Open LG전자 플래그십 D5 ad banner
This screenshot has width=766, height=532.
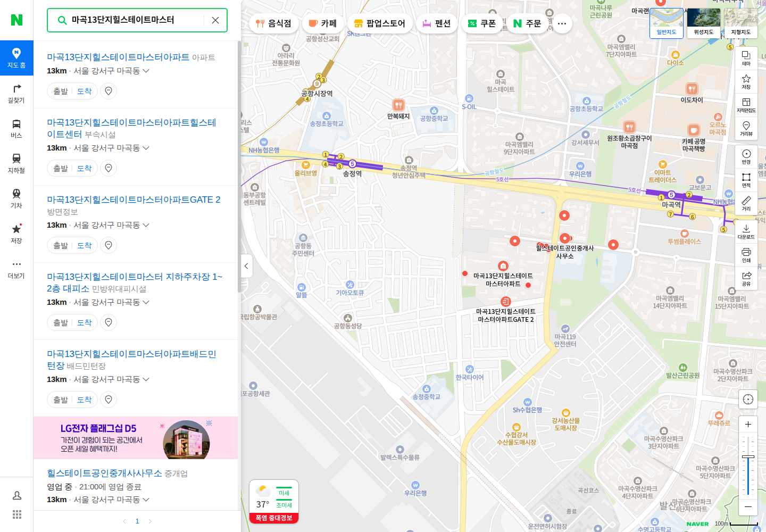[136, 438]
